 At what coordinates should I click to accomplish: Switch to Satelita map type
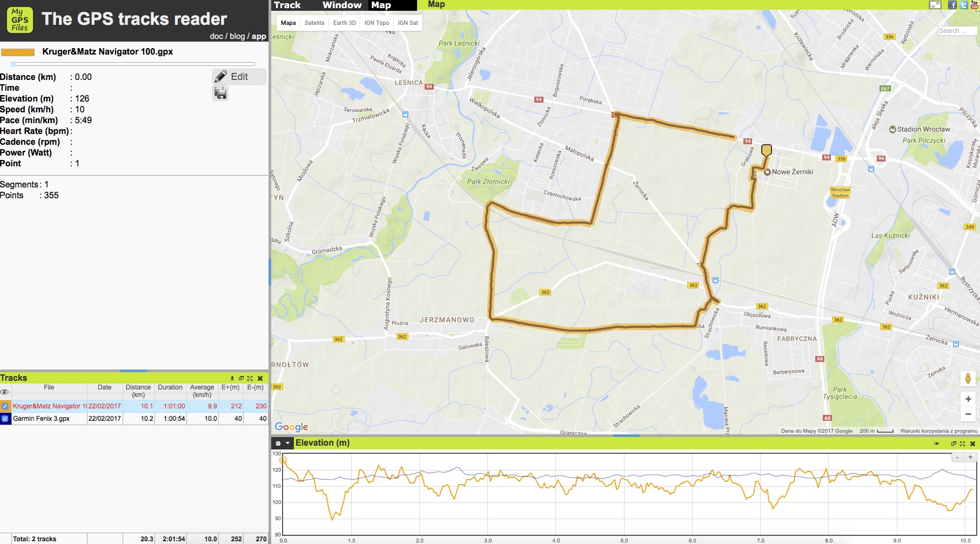[314, 23]
